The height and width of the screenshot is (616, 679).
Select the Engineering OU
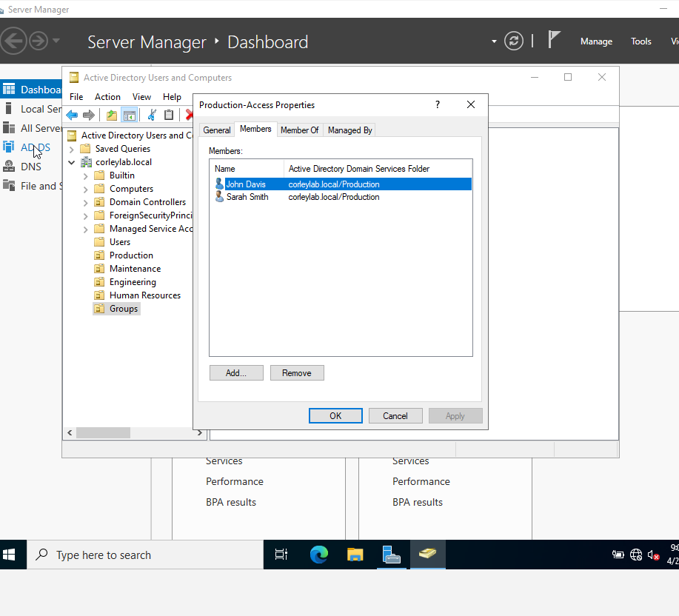133,282
